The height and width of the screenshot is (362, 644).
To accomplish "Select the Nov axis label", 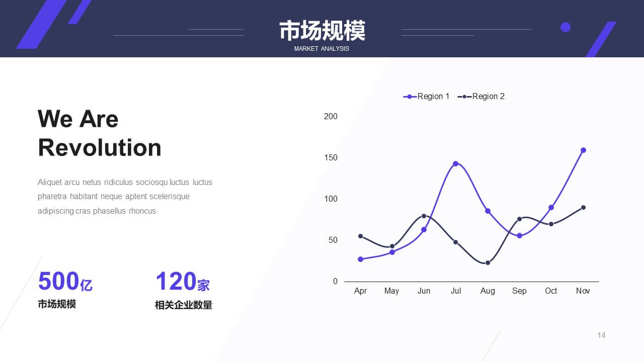I will (x=583, y=291).
